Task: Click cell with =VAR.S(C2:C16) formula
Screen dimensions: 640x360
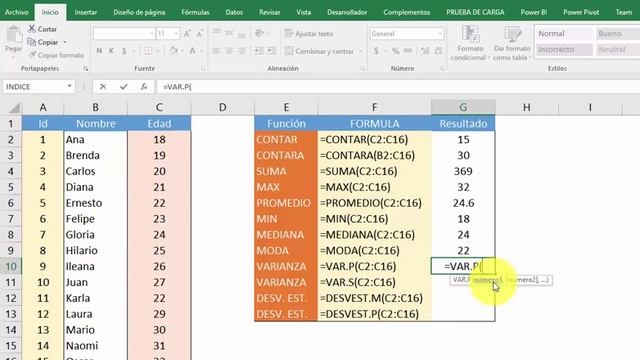Action: click(x=374, y=282)
